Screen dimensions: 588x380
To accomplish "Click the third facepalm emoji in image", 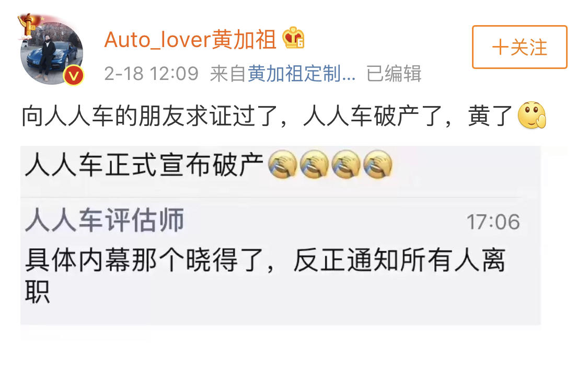I will pyautogui.click(x=346, y=164).
